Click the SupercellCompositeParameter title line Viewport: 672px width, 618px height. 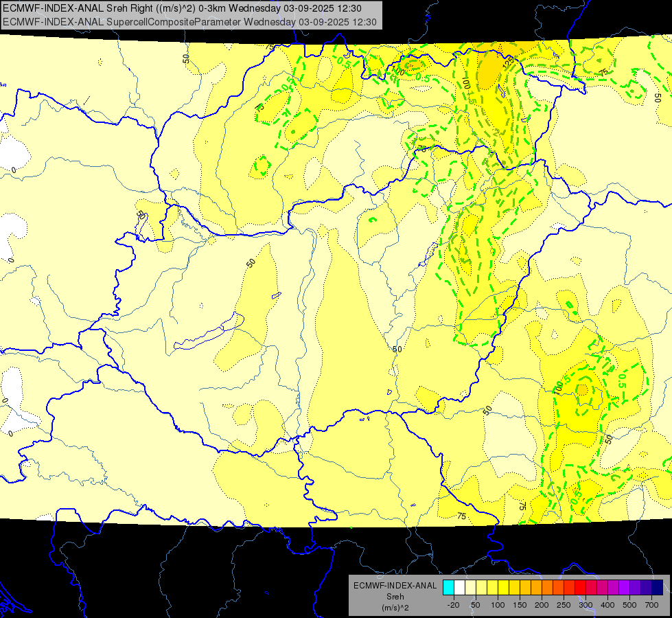point(190,22)
